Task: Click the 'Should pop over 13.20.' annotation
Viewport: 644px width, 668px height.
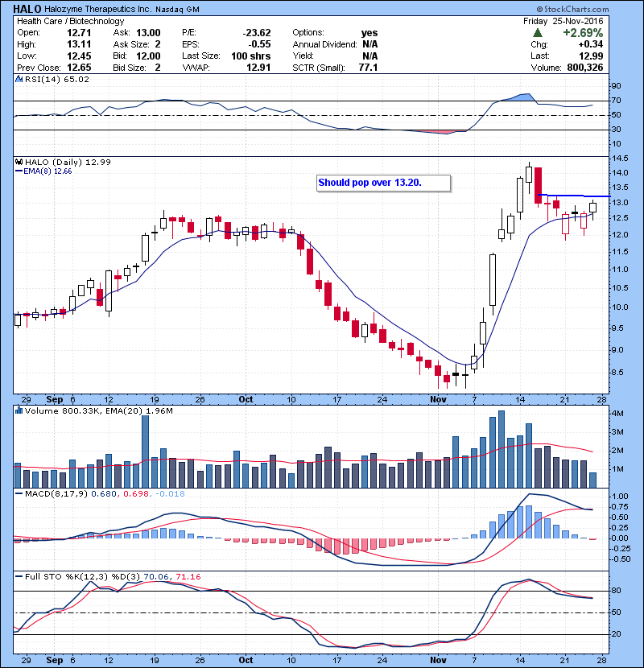Action: [x=383, y=183]
